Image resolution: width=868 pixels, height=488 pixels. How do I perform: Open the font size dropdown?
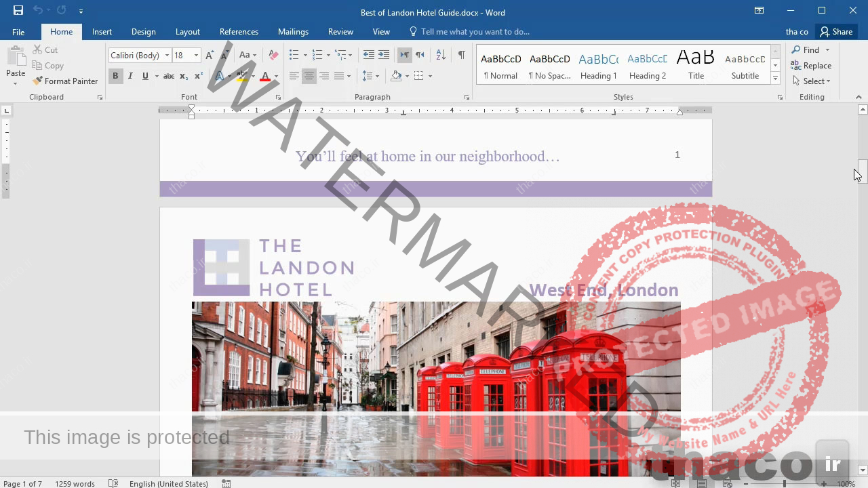(197, 56)
